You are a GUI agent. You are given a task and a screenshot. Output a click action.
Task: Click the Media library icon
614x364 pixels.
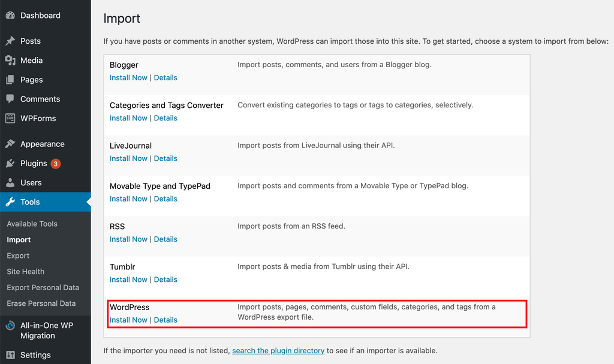tap(11, 60)
